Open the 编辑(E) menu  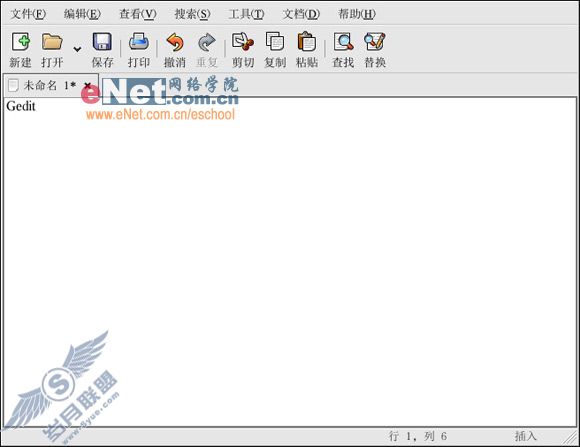(x=82, y=14)
